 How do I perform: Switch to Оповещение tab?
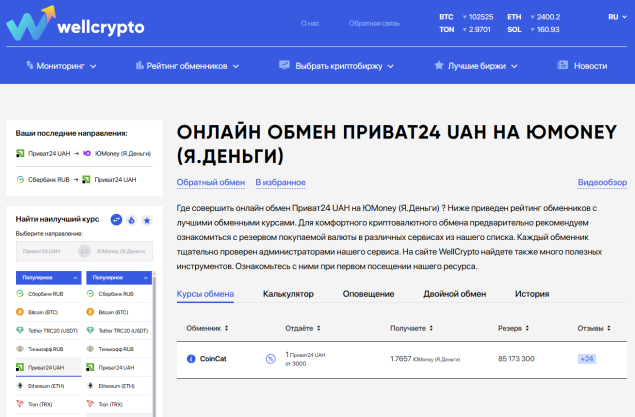pyautogui.click(x=369, y=294)
